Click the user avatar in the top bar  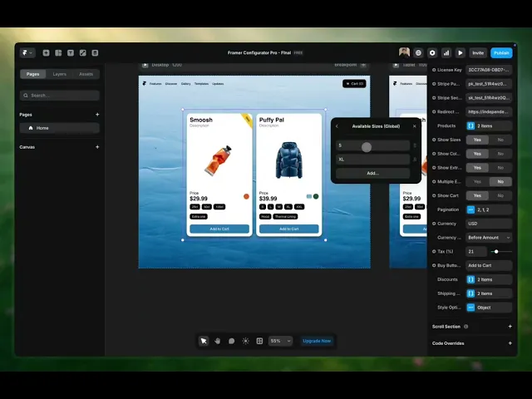click(404, 52)
